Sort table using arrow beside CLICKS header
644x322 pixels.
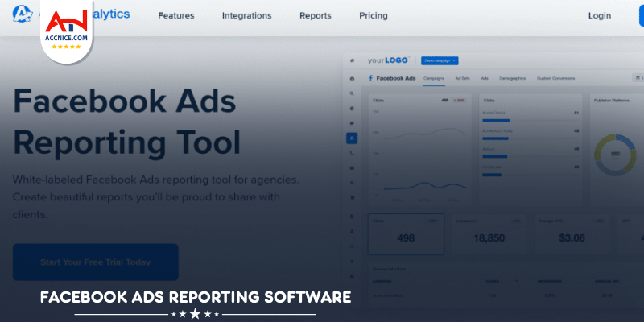[517, 281]
